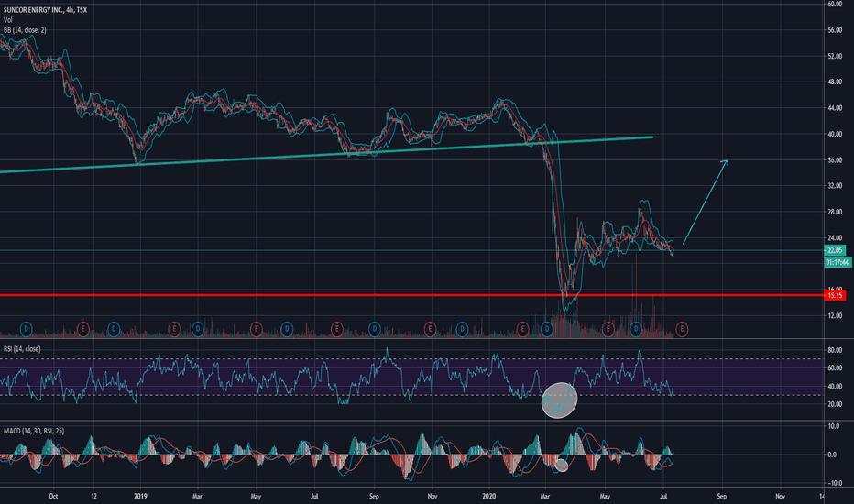Click the June 2019 dividend D marker
The height and width of the screenshot is (504, 854).
[x=287, y=329]
